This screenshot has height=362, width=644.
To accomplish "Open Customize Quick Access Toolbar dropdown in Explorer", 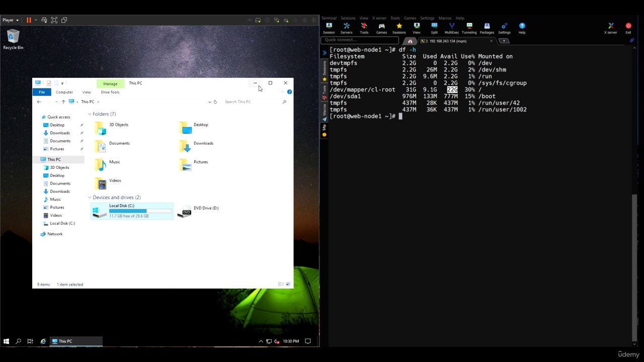I will 62,83.
